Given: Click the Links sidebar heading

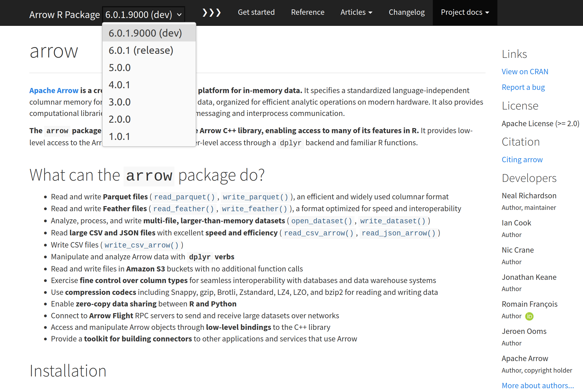Looking at the screenshot, I should click(x=514, y=54).
